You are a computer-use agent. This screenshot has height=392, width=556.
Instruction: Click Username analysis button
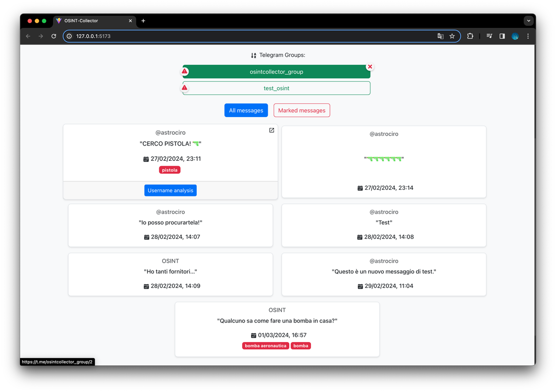[x=170, y=190]
